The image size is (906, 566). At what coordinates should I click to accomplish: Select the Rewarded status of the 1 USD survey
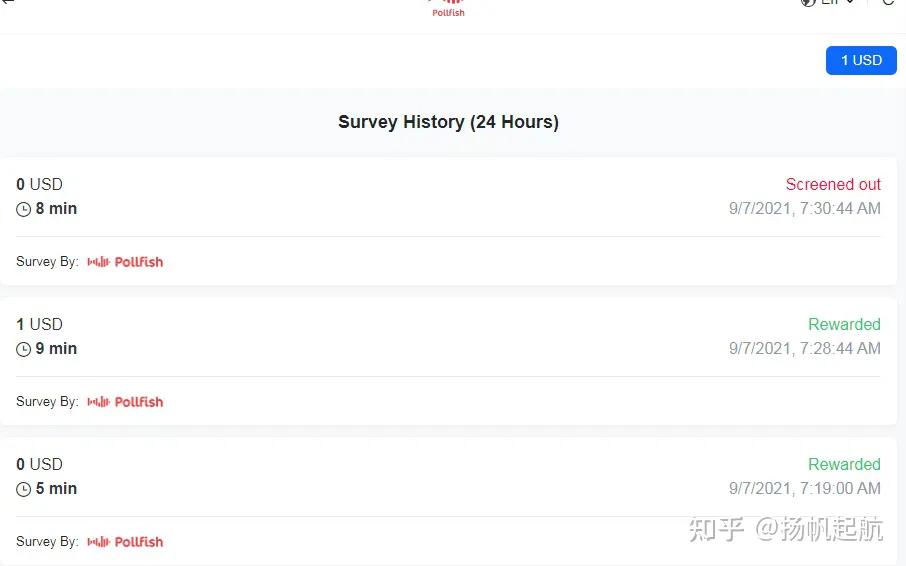844,325
